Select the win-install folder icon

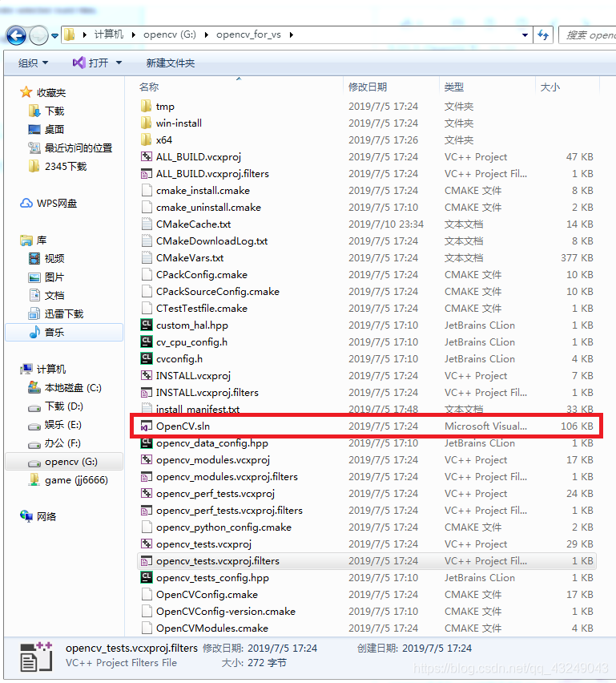click(x=147, y=123)
